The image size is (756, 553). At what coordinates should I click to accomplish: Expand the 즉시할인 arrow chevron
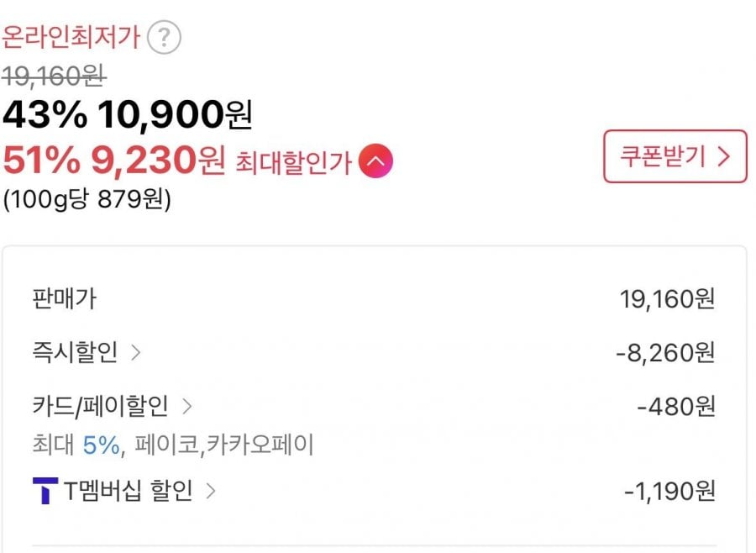point(135,352)
